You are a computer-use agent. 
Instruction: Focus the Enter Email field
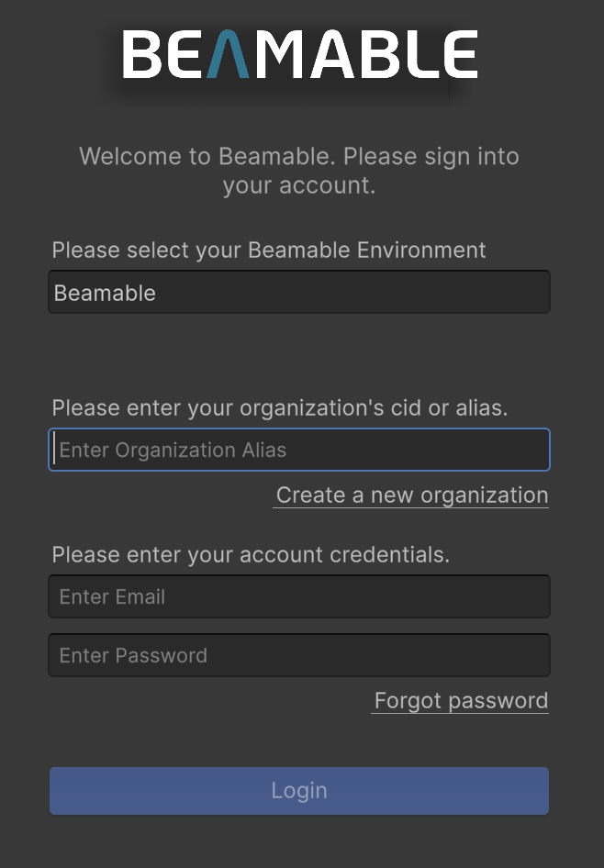coord(298,596)
